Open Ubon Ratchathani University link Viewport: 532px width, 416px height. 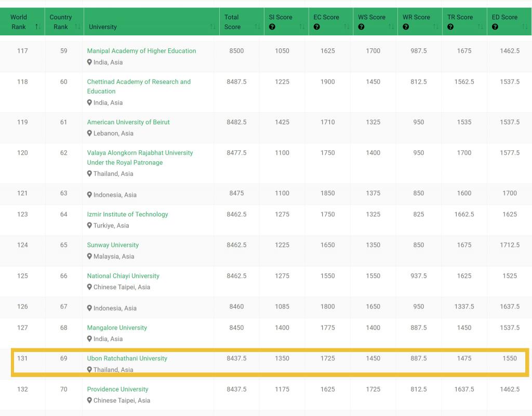[127, 358]
